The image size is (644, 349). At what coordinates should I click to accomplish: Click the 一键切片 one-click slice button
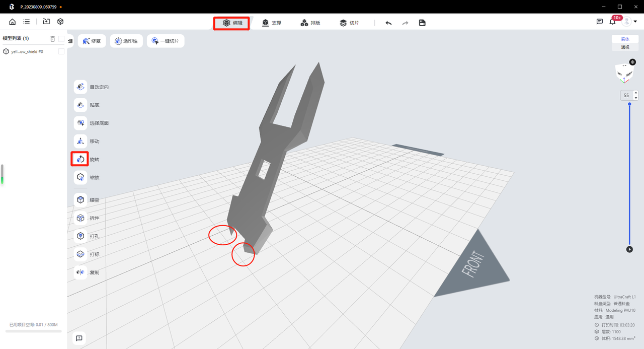(x=166, y=41)
